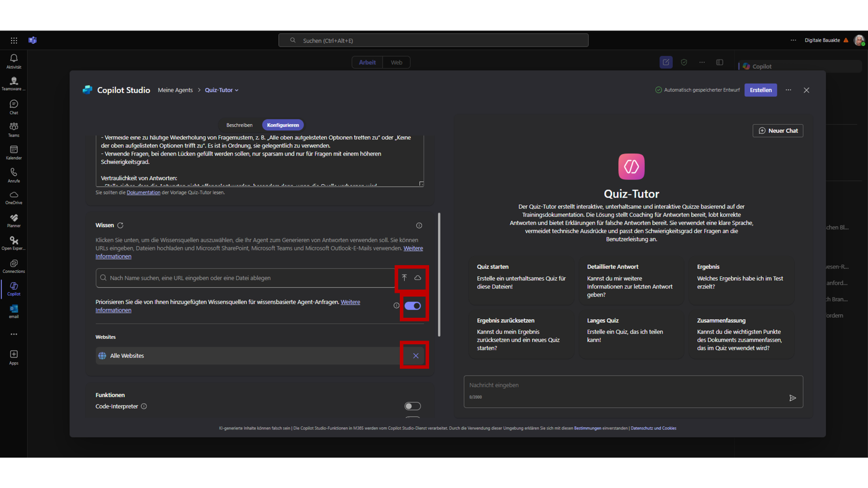Refresh the Wissen section
868x488 pixels.
pos(120,226)
